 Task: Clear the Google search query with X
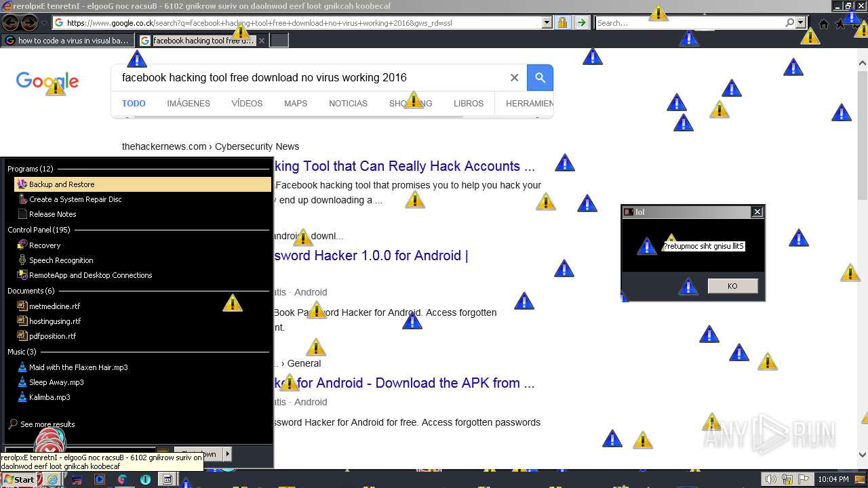coord(514,78)
